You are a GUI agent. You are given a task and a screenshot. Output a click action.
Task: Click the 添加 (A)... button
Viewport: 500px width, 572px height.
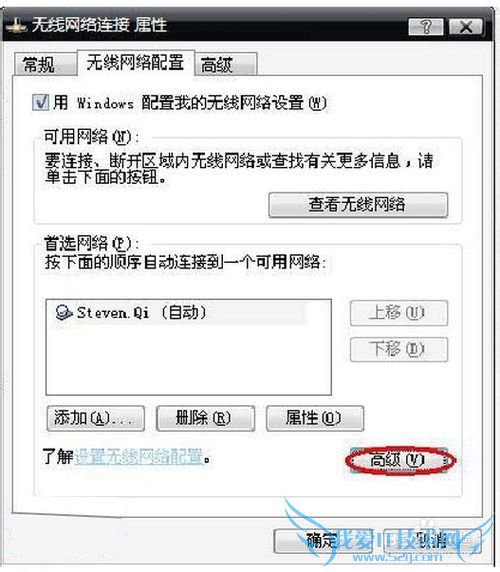tap(96, 418)
